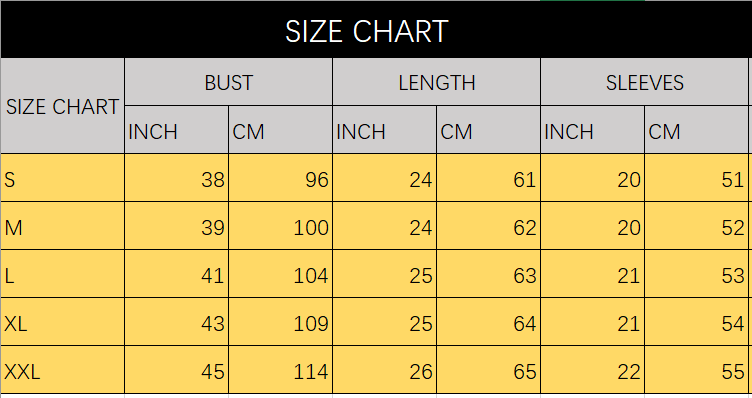Select the length cell showing 61
The height and width of the screenshot is (398, 752).
click(x=489, y=178)
